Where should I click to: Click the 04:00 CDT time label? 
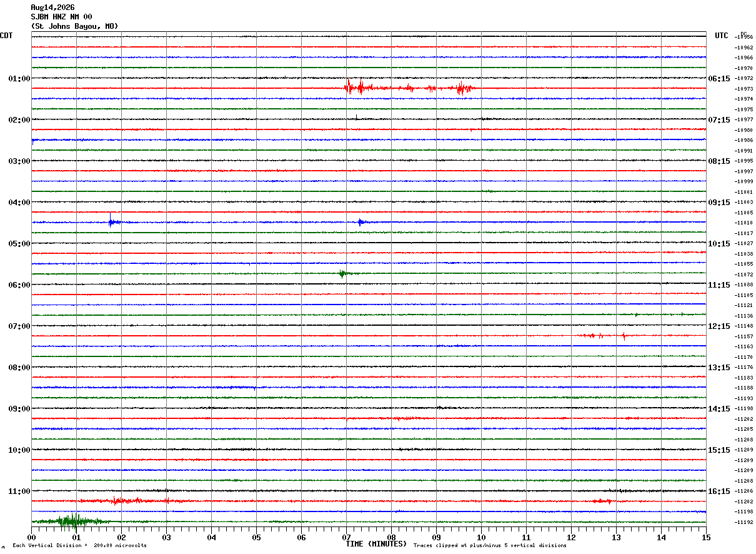click(19, 203)
